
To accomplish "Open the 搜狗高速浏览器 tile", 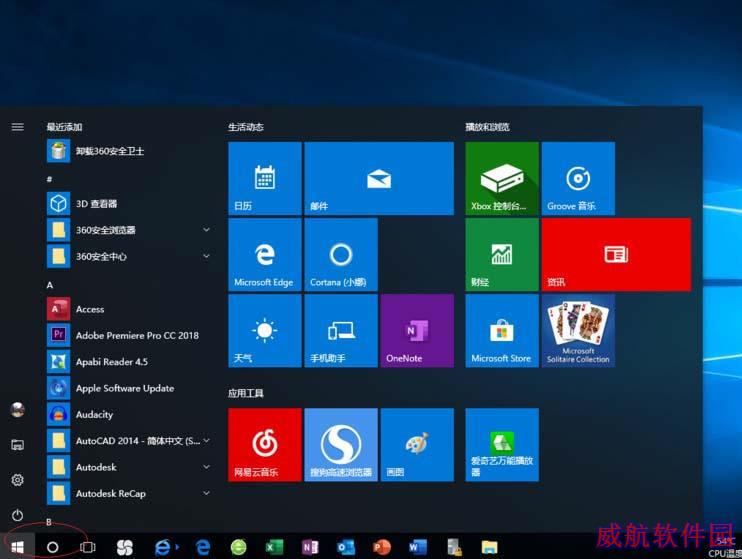I will pyautogui.click(x=341, y=444).
